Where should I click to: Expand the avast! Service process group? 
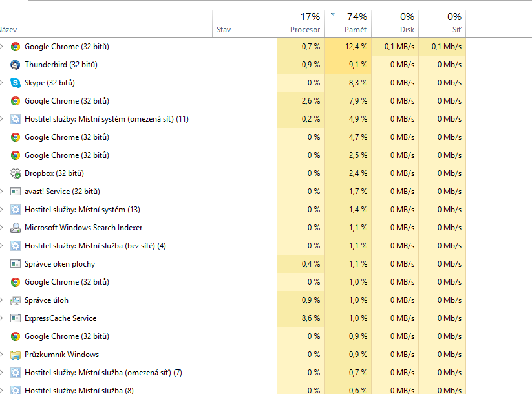(x=2, y=192)
